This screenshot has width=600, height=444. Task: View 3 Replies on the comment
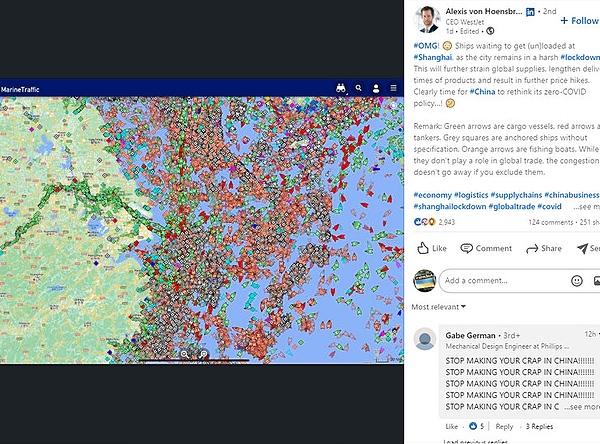[540, 426]
